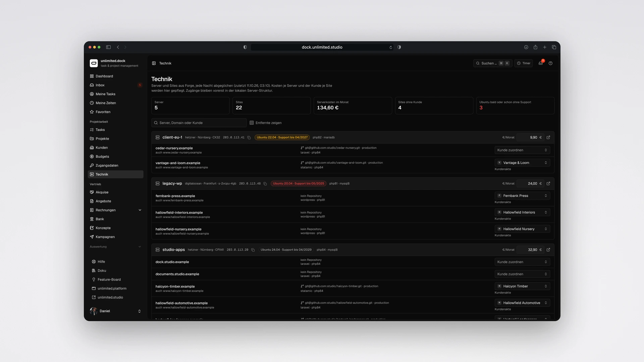Viewport: 644px width, 362px height.
Task: Collapse the sidebar via header panel icon
Action: coord(154,63)
